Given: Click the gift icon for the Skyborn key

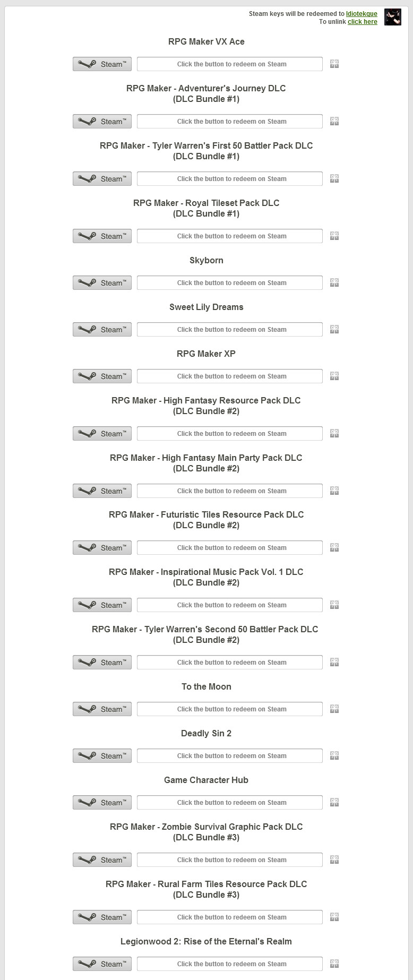Looking at the screenshot, I should 334,282.
